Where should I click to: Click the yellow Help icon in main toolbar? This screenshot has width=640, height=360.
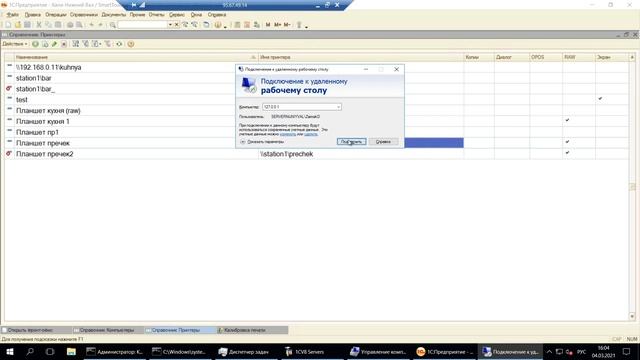click(218, 25)
